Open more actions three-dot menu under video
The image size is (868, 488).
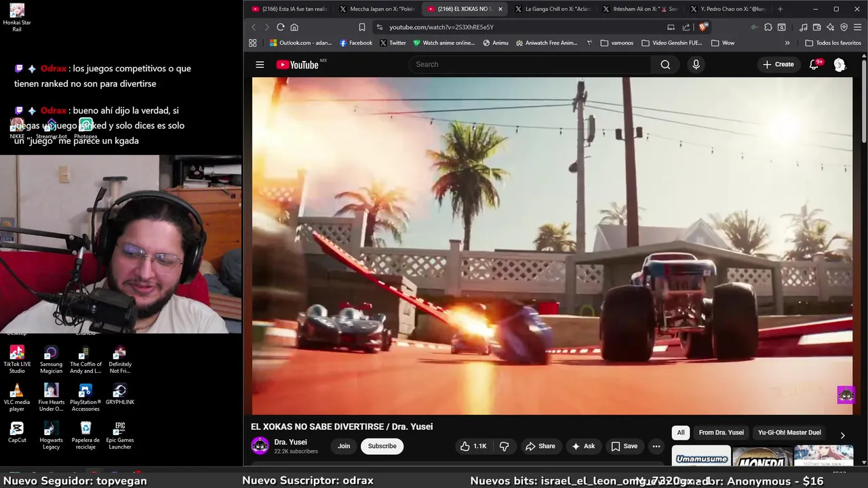656,446
